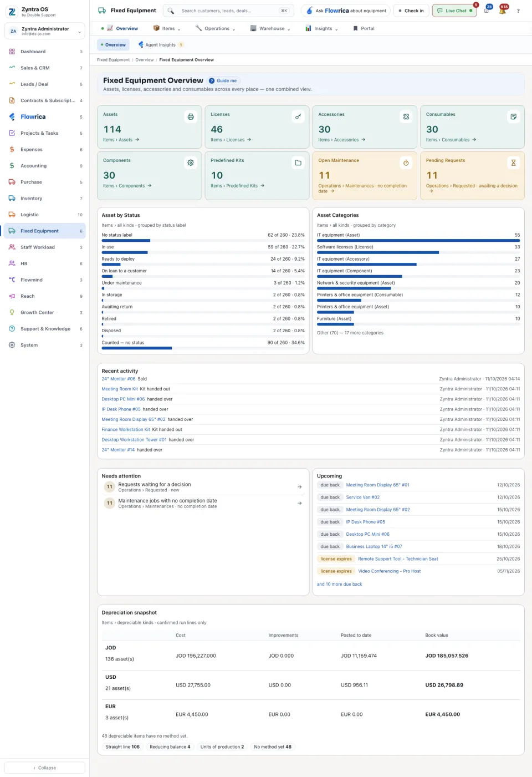Toggle the Check in status button

(411, 11)
